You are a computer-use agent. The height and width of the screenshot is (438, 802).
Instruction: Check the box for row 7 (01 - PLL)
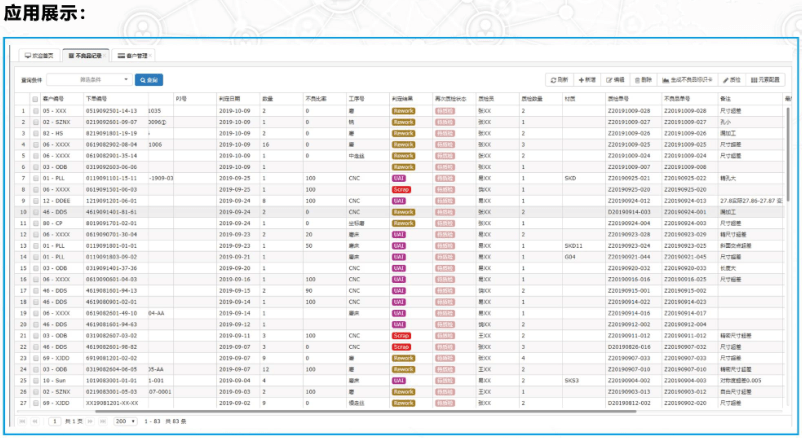point(35,179)
